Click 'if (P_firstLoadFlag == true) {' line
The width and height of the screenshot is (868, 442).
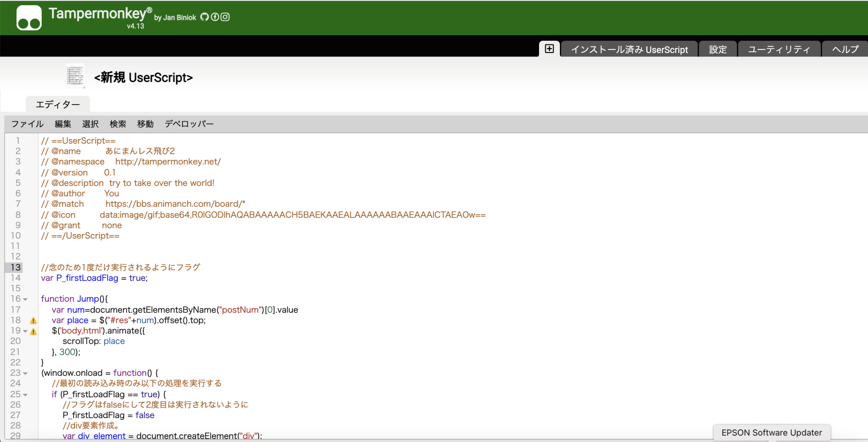pyautogui.click(x=109, y=394)
